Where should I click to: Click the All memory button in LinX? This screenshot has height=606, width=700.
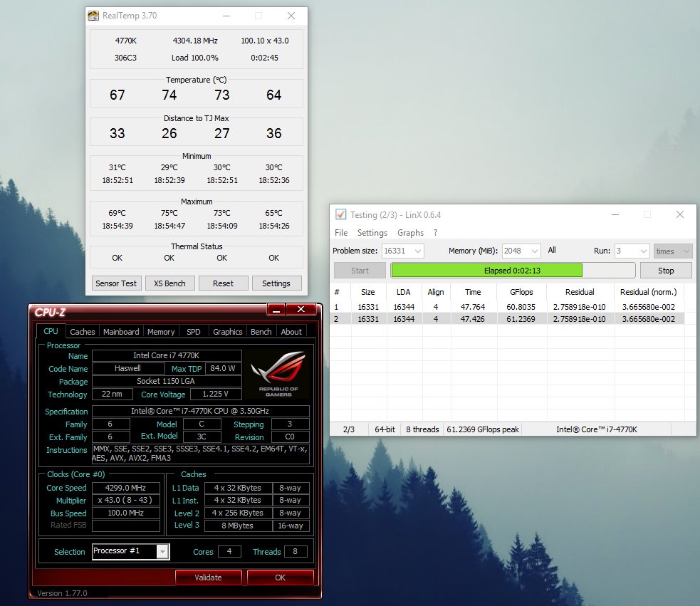click(552, 250)
